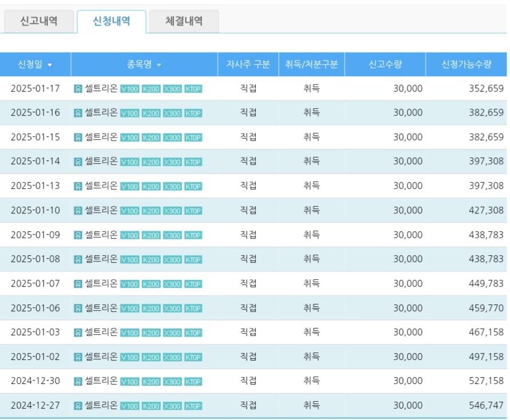Select the available quantity 527,158
Image resolution: width=510 pixels, height=420 pixels.
(487, 381)
